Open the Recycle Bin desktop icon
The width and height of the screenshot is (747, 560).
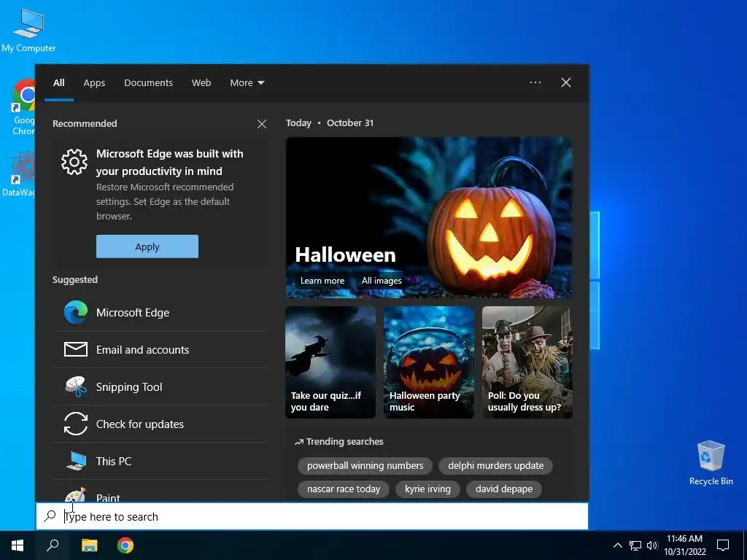point(711,463)
